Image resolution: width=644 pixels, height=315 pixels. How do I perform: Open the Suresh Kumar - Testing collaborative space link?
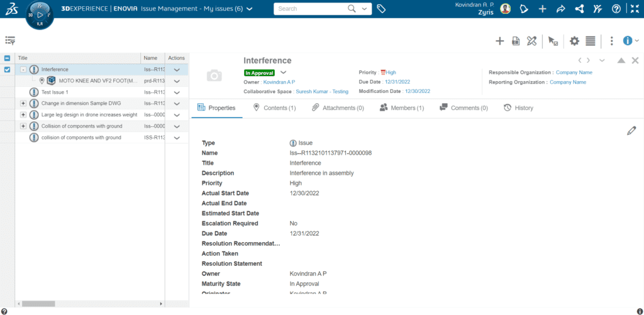(x=322, y=91)
